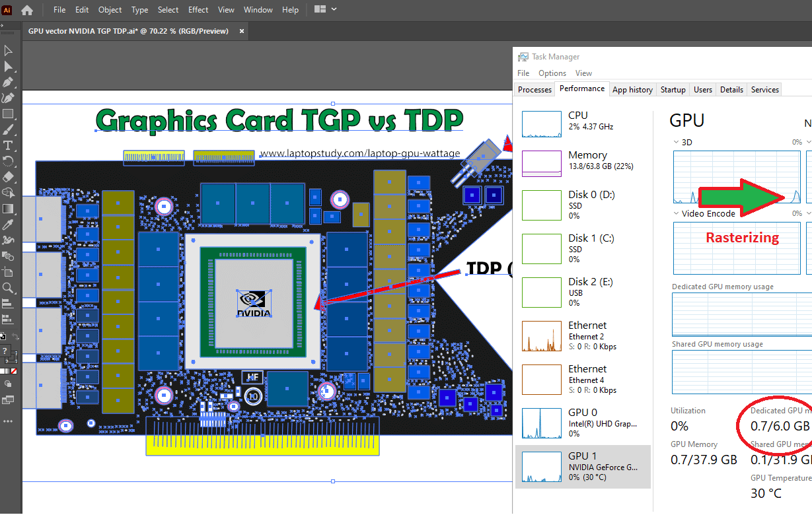Switch to the App history tab
The image size is (812, 517).
(632, 89)
